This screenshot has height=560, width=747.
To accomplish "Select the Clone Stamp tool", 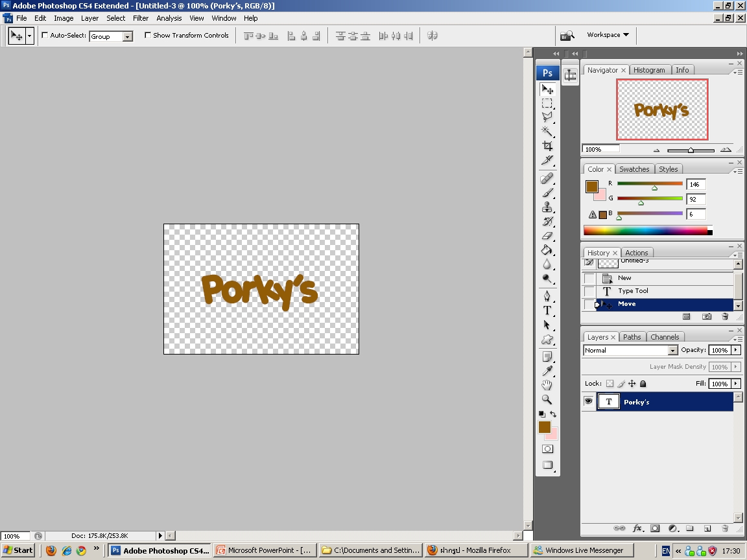I will [x=547, y=207].
